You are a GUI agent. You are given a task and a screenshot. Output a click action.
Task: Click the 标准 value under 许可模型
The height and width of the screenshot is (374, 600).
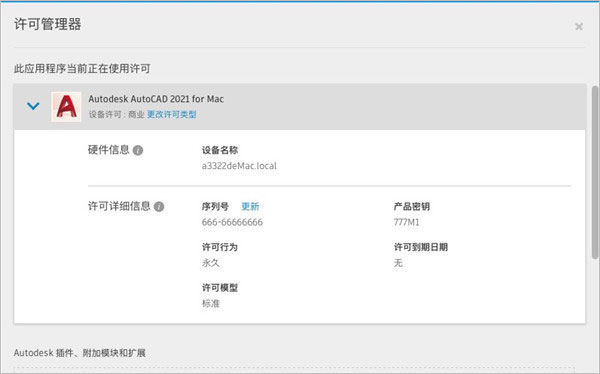tap(211, 304)
